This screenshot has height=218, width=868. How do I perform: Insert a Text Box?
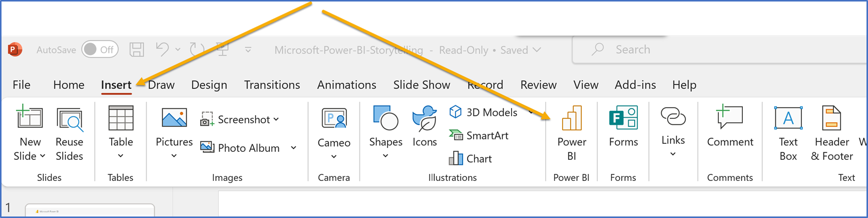point(788,133)
